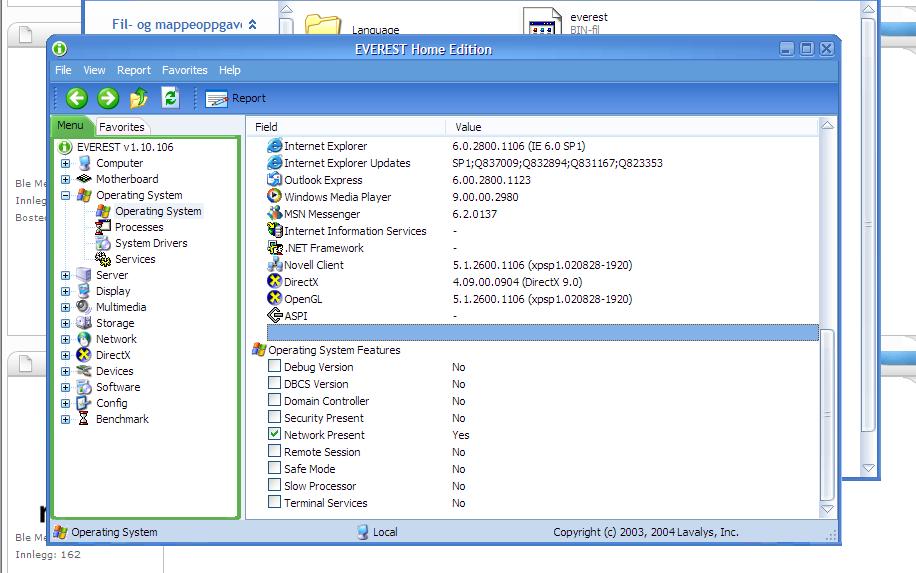Toggle the DBCS Version checkbox
The width and height of the screenshot is (916, 573).
(274, 383)
